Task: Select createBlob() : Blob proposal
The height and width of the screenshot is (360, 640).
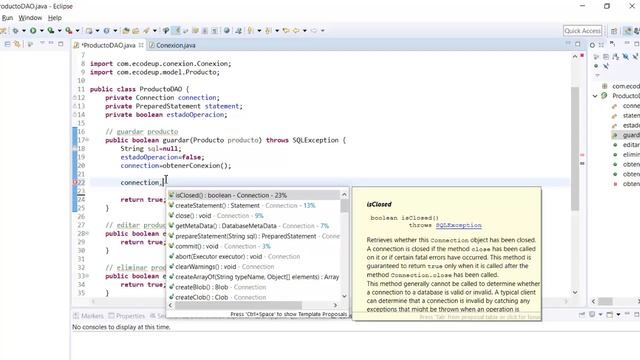Action: (253, 287)
